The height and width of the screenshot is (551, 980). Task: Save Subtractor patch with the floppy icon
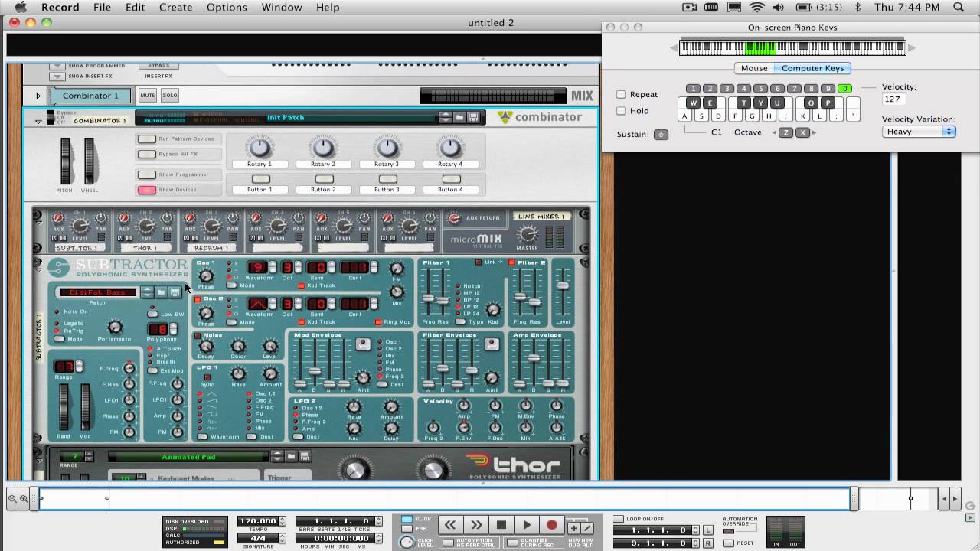(x=175, y=292)
